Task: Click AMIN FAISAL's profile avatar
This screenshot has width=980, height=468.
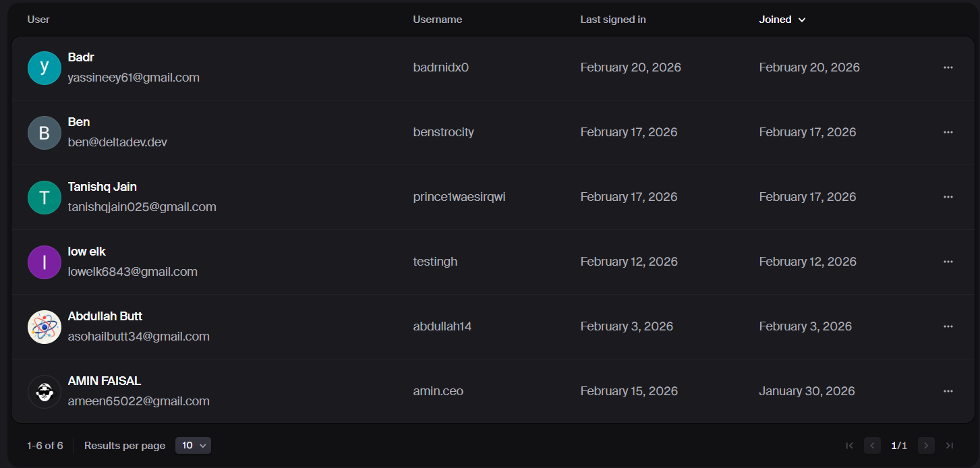Action: [x=45, y=392]
